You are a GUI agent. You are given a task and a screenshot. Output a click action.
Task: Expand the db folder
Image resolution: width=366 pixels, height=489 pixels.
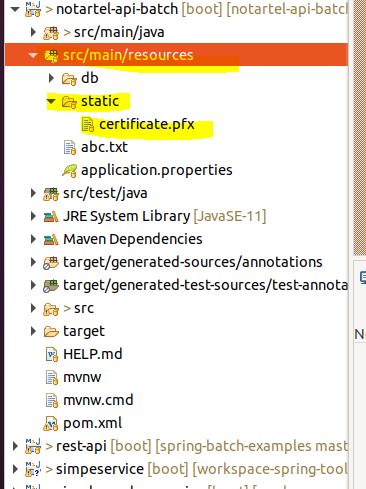coord(51,78)
